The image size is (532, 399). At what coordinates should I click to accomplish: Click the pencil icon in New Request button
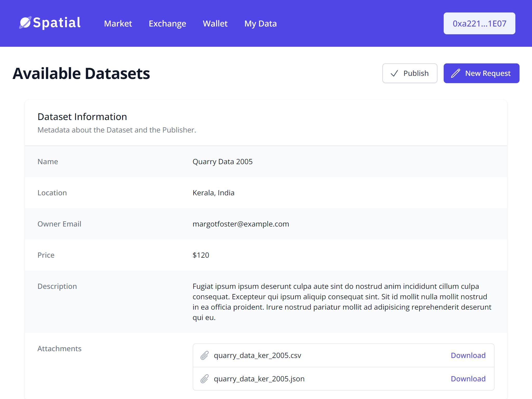pyautogui.click(x=456, y=73)
